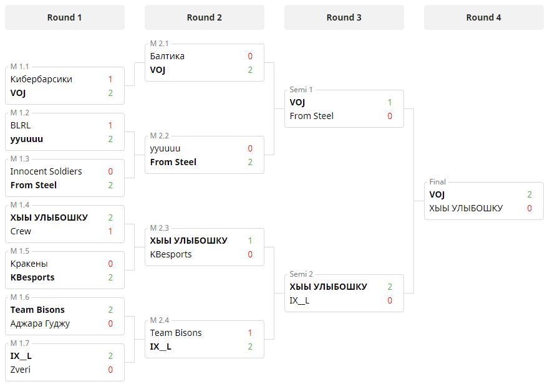Select Аджара Гуджу in match M 1.6
Screen dimensions: 550x392
point(40,323)
